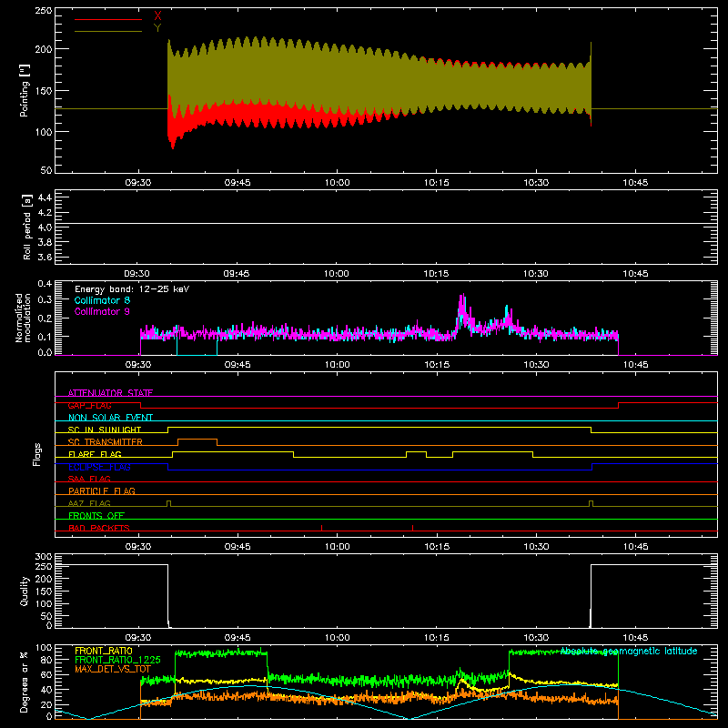728x728 pixels.
Task: Click the ATTENUATOR_STATE flag label
Action: [x=110, y=393]
